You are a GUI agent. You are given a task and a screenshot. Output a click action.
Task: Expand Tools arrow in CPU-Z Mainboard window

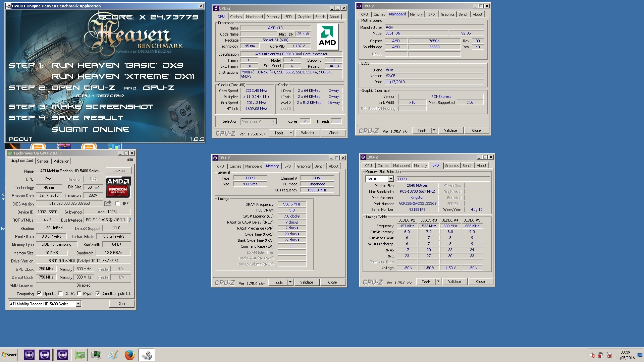[434, 130]
